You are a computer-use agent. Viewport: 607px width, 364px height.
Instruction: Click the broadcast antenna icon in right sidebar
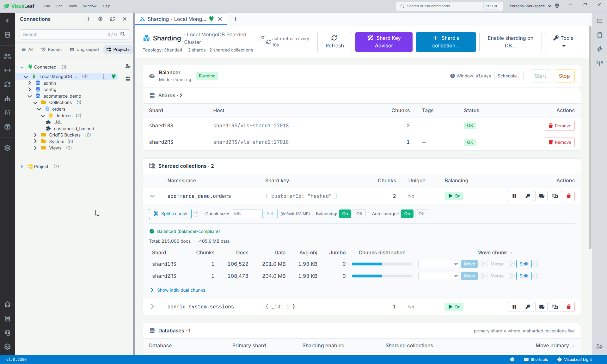tap(599, 63)
